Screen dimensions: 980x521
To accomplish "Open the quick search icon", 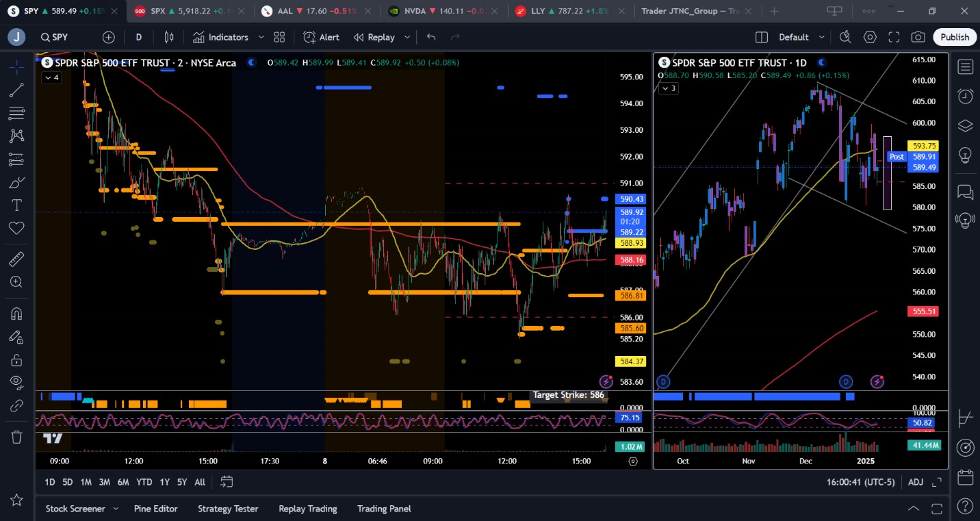I will (846, 37).
